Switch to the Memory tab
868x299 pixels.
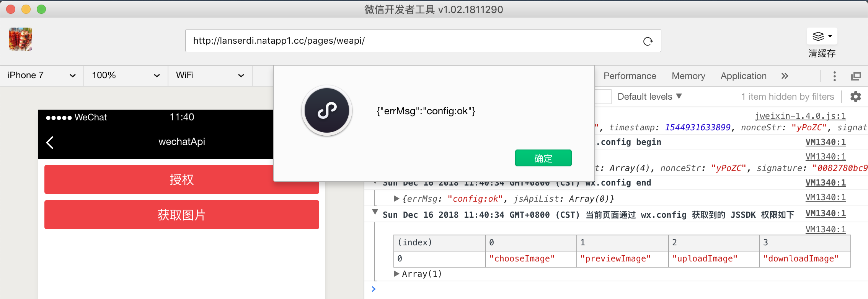[688, 76]
